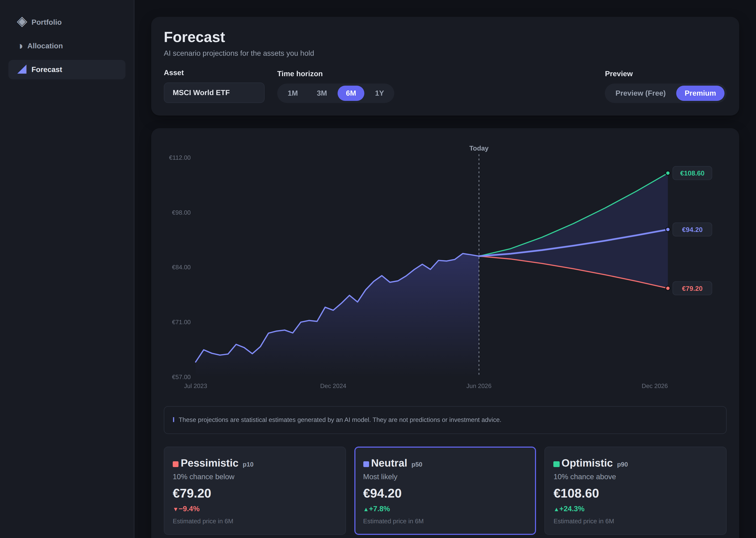This screenshot has height=538, width=756.
Task: Go to the Allocation section
Action: click(x=67, y=46)
